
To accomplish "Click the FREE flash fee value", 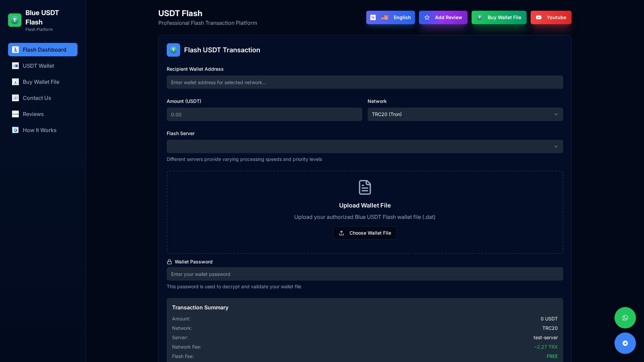I will (552, 356).
